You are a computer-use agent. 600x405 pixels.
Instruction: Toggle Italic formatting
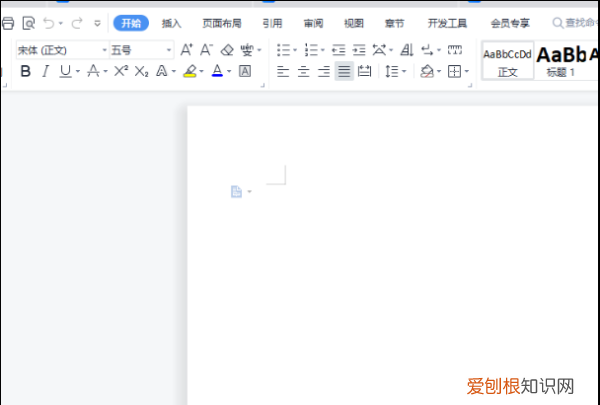click(x=45, y=71)
